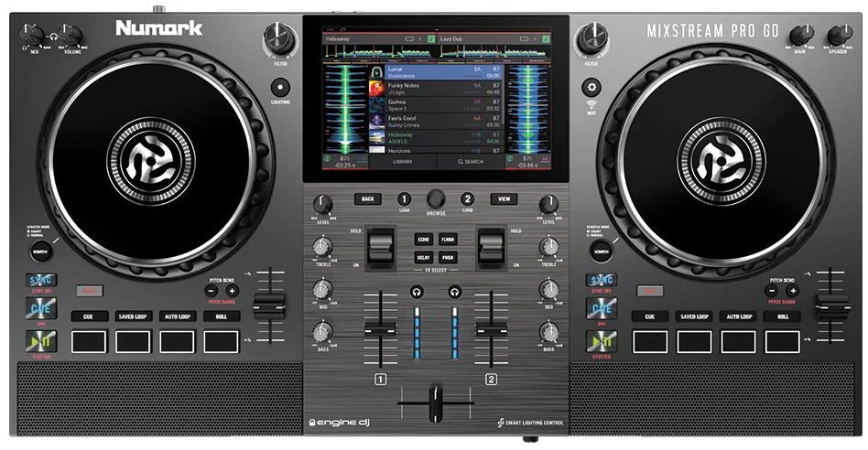Enable the FLNGR effect
868x450 pixels.
pyautogui.click(x=448, y=240)
